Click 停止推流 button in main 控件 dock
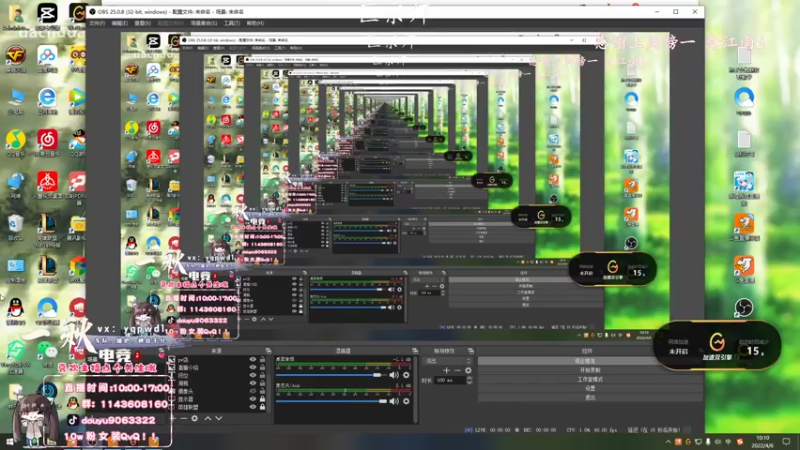Image resolution: width=800 pixels, height=450 pixels. [x=590, y=361]
